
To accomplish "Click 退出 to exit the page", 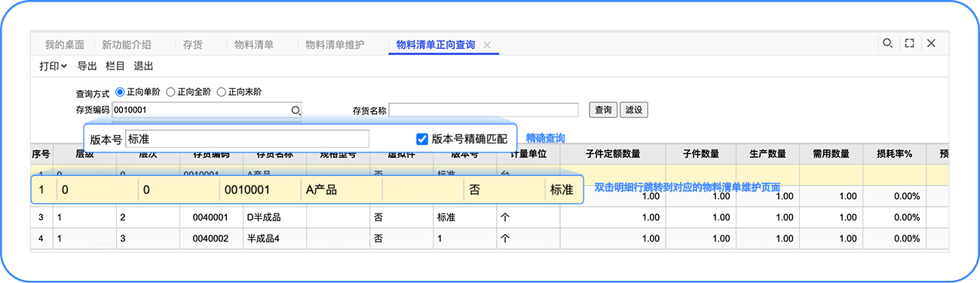I will 143,66.
